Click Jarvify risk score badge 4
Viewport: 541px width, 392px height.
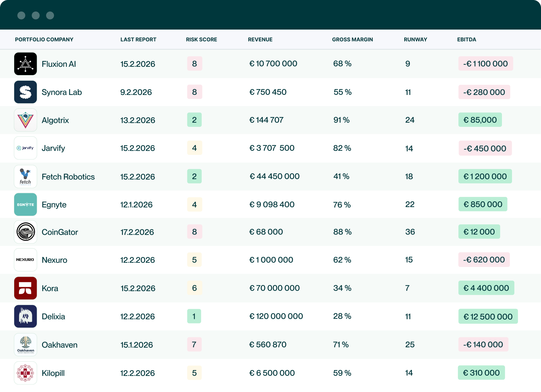(194, 148)
